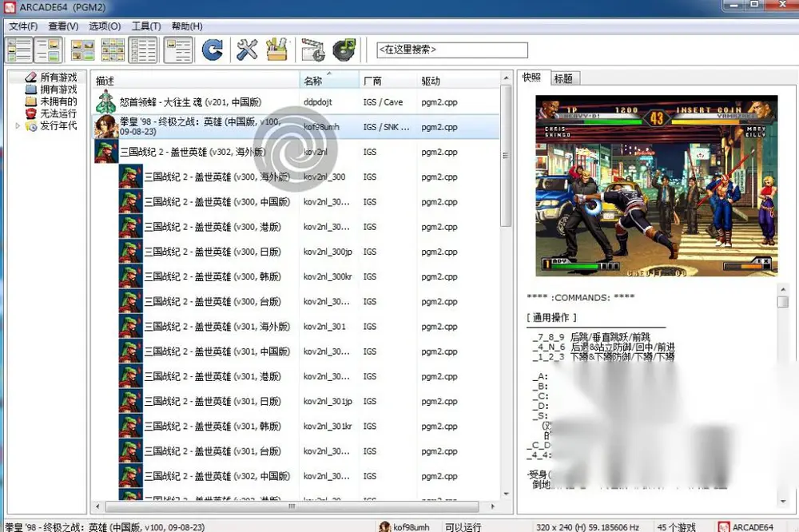The height and width of the screenshot is (532, 799).
Task: Sort by the 厂商 column header
Action: (x=388, y=81)
